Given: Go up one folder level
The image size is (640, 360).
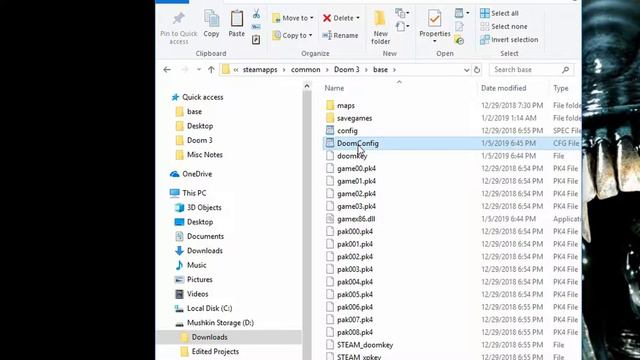Looking at the screenshot, I should point(211,70).
